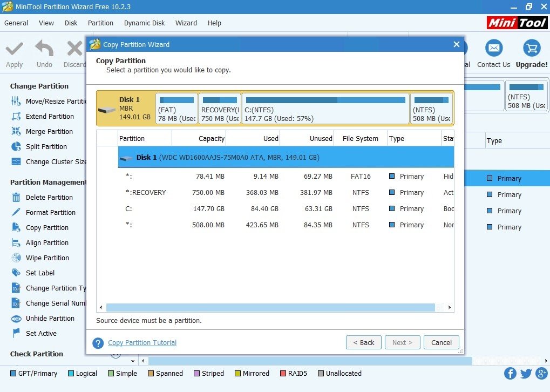Sort by the File System column header

(x=361, y=138)
